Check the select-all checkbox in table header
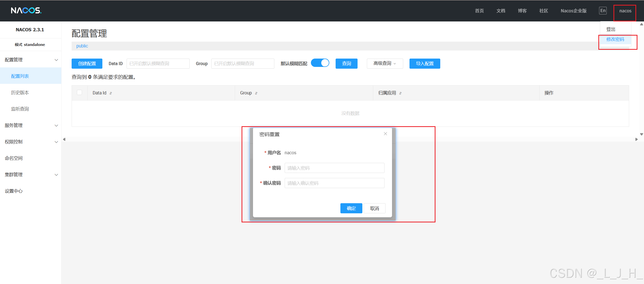Screen dimensions: 644x284 point(79,93)
